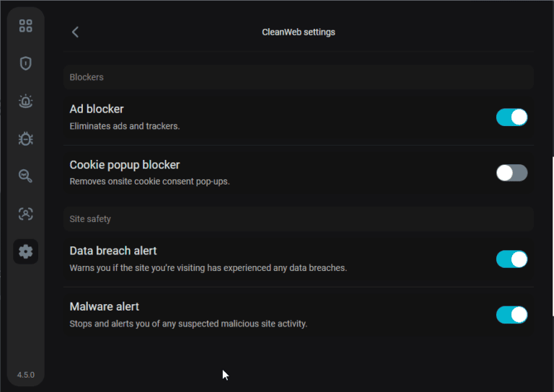Enable the Cookie popup blocker toggle
The height and width of the screenshot is (392, 554).
pos(511,173)
